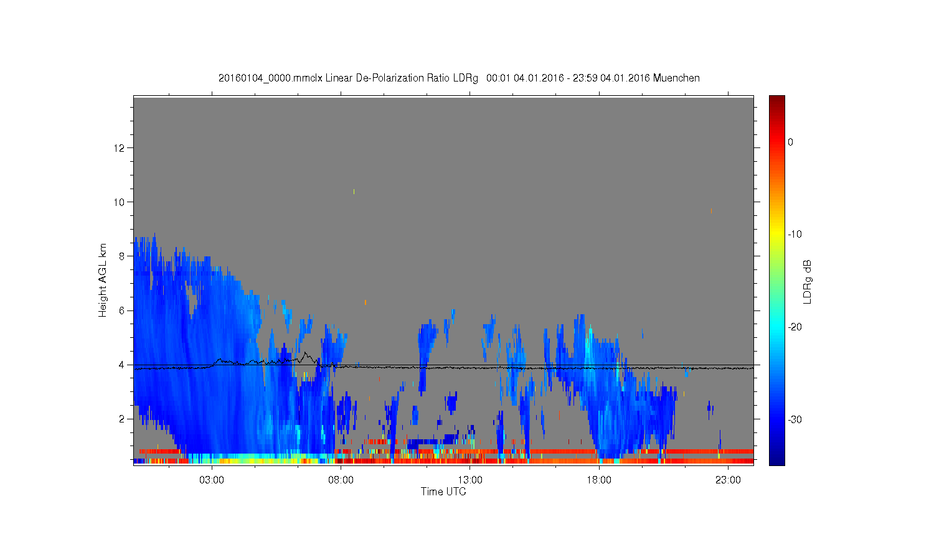Screen dimensions: 934x560
Task: Click the station name "Muenchen" in the title
Action: [676, 78]
